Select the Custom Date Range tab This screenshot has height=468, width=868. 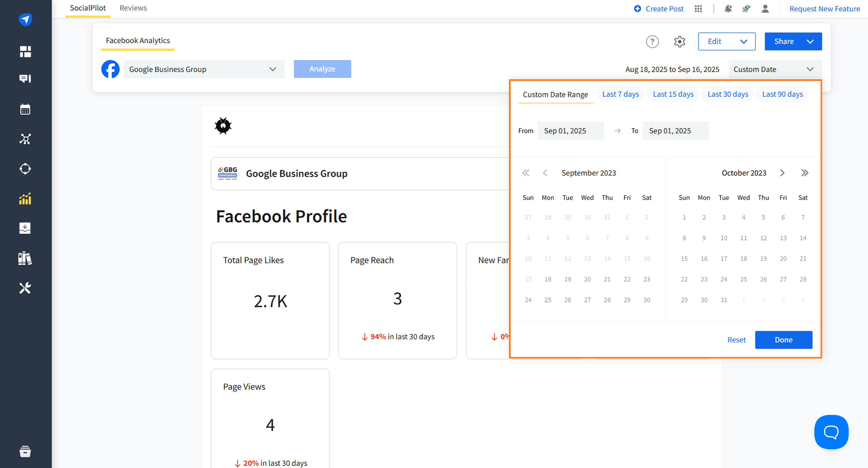[555, 94]
